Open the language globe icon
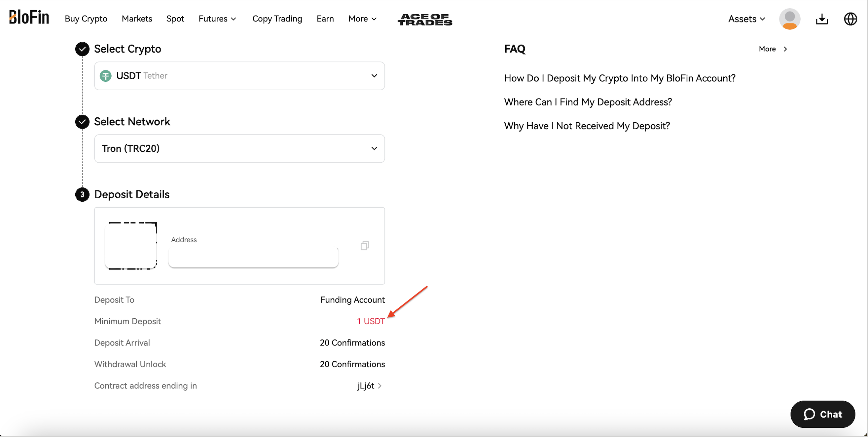The image size is (868, 437). click(850, 19)
